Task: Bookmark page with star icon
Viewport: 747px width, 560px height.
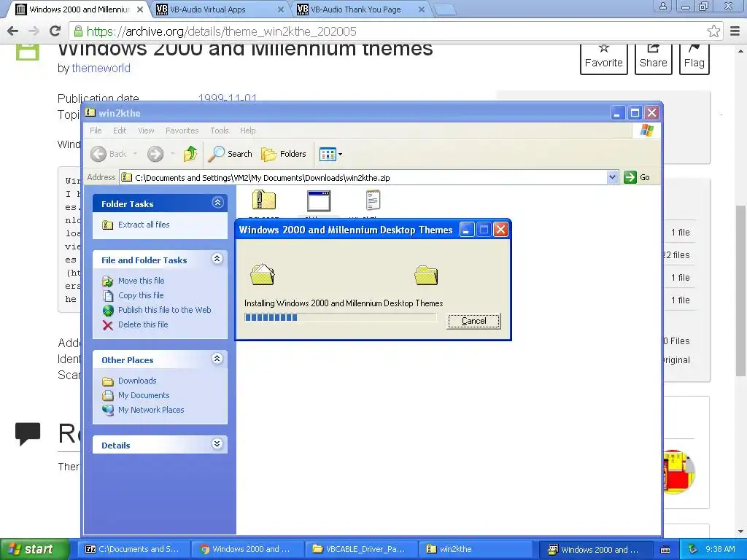Action: [713, 31]
